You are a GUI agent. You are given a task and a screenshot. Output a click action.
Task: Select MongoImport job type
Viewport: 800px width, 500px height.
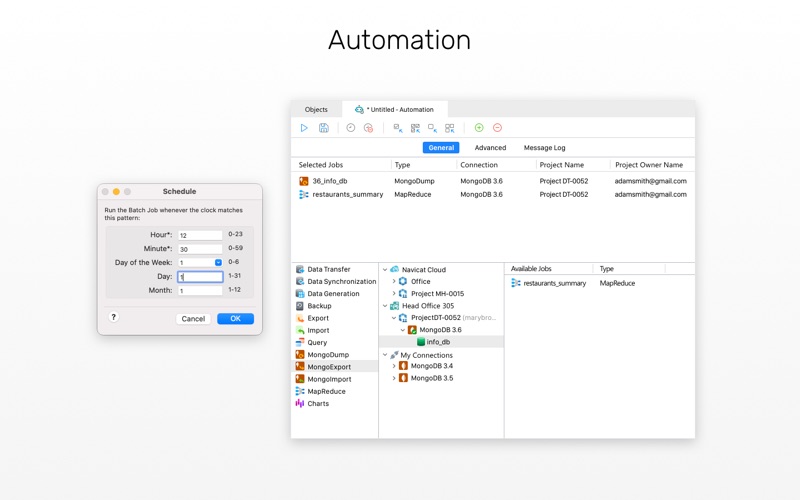[x=323, y=379]
